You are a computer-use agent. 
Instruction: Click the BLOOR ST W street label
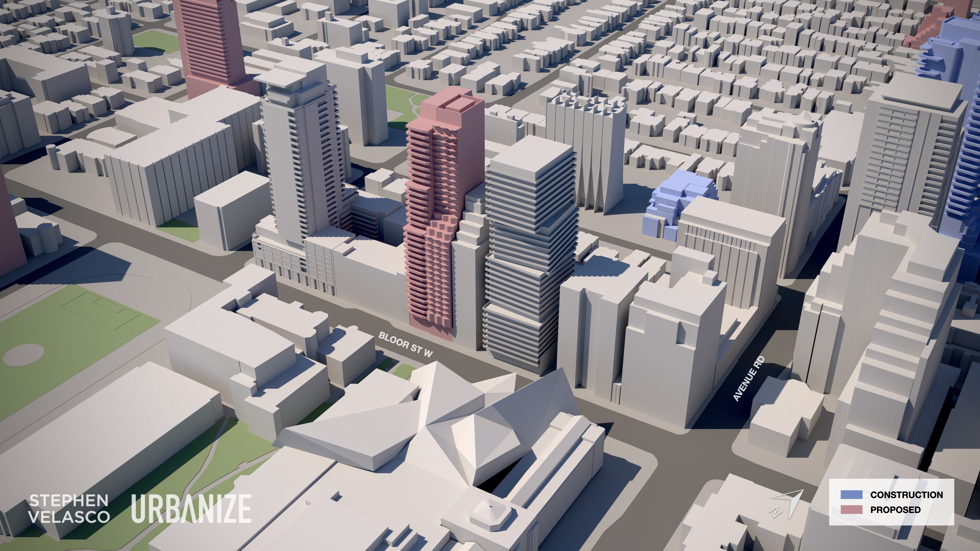(x=406, y=345)
